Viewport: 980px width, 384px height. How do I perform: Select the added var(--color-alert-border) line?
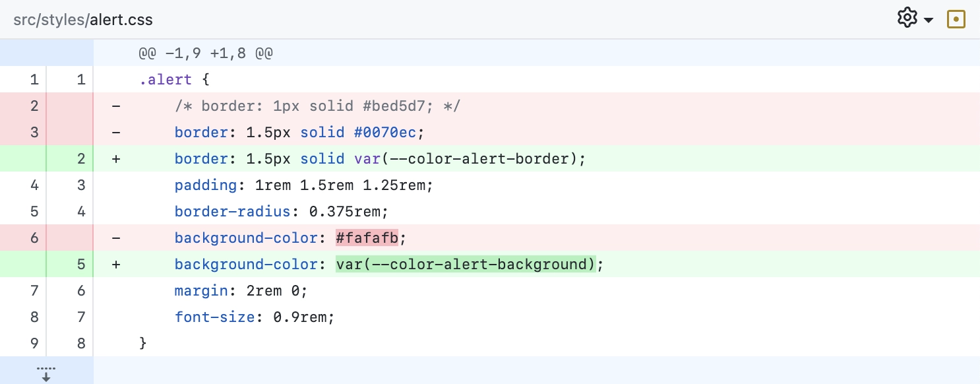(376, 158)
